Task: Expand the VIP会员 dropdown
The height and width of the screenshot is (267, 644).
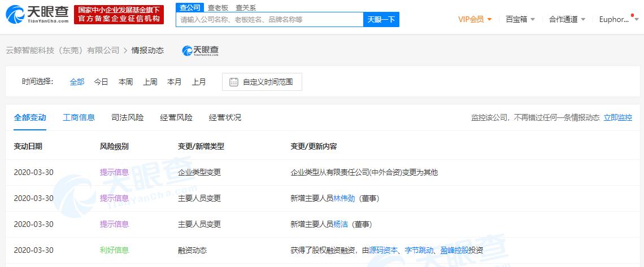Action: coord(475,19)
